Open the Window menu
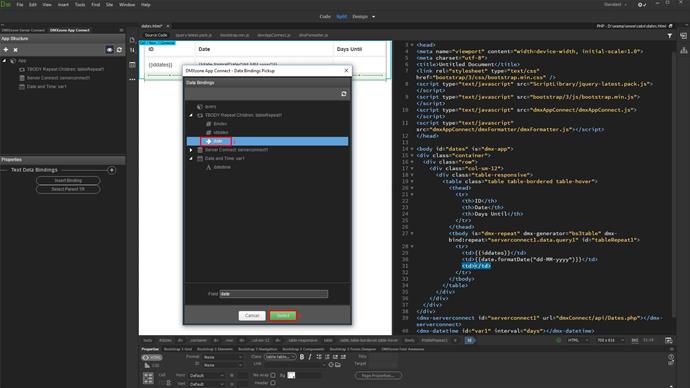Screen dimensions: 690x388 [127, 4]
